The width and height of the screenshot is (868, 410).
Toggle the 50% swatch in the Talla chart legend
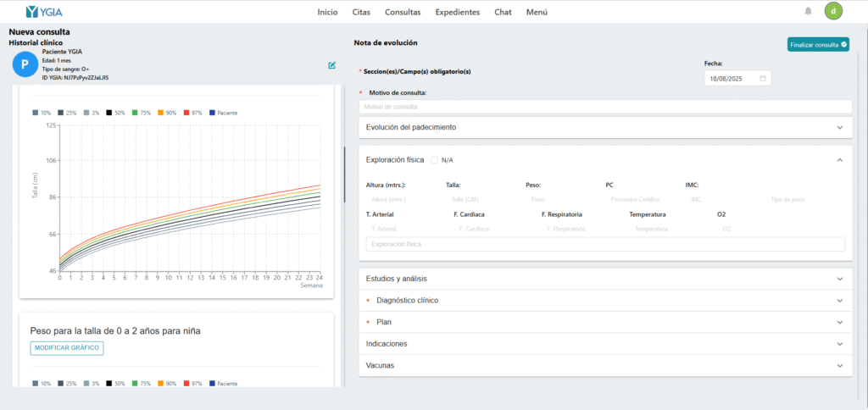pos(109,113)
